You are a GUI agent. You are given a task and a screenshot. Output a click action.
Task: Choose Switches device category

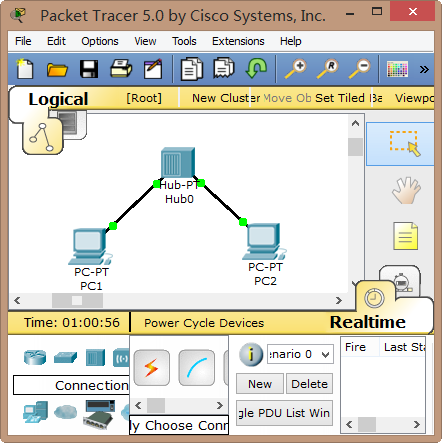pos(65,357)
